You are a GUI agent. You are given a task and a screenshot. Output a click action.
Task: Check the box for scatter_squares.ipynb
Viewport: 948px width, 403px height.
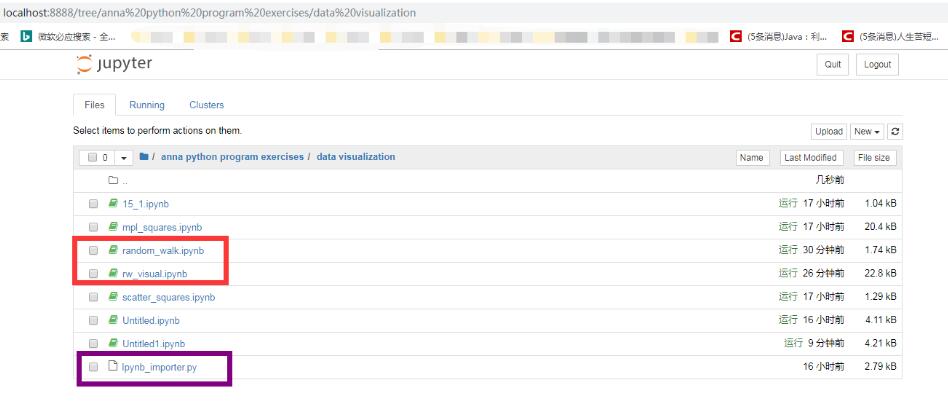click(x=93, y=297)
